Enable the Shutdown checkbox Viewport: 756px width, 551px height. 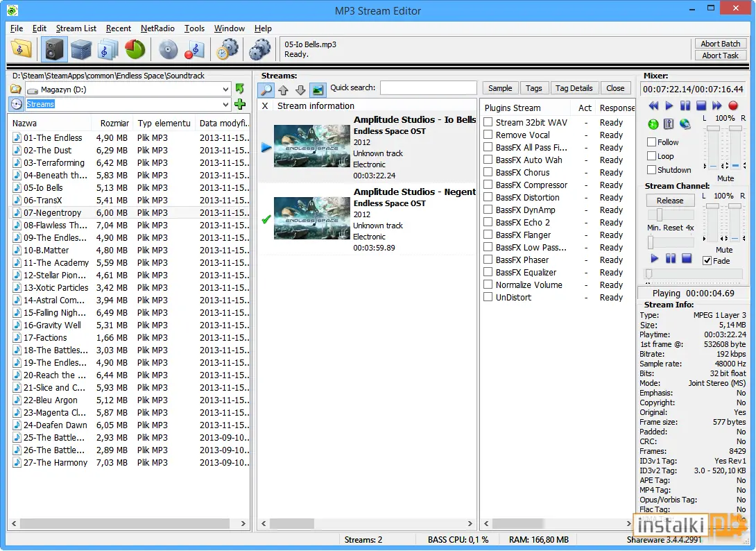pos(651,170)
